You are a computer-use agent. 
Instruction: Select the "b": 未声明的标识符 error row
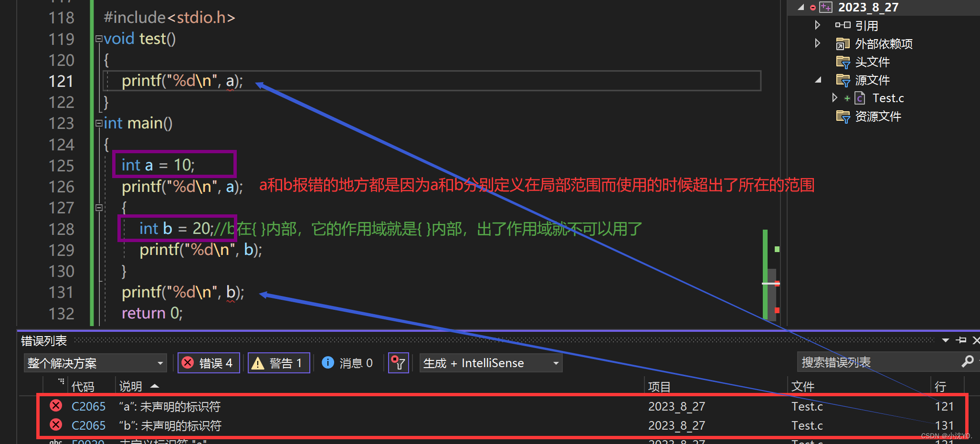[502, 425]
